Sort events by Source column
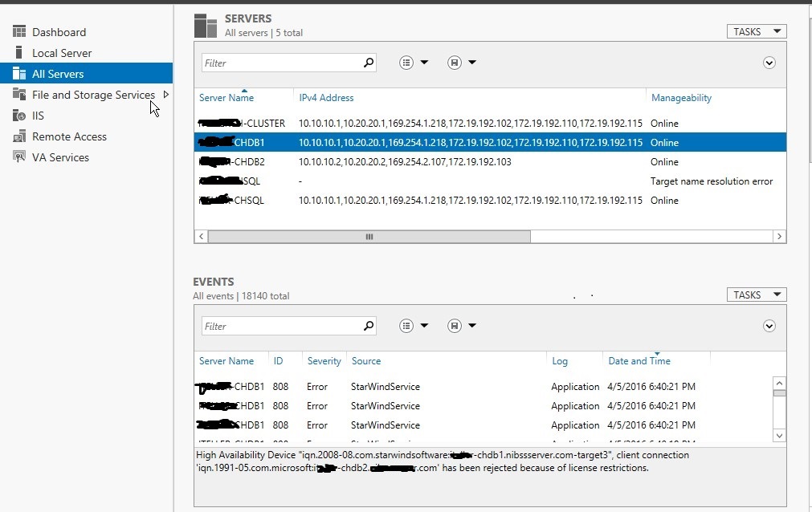The width and height of the screenshot is (812, 512). pyautogui.click(x=366, y=361)
